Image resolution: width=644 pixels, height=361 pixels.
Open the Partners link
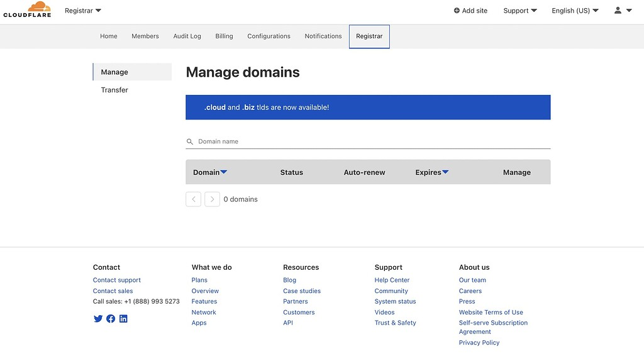[x=295, y=301]
